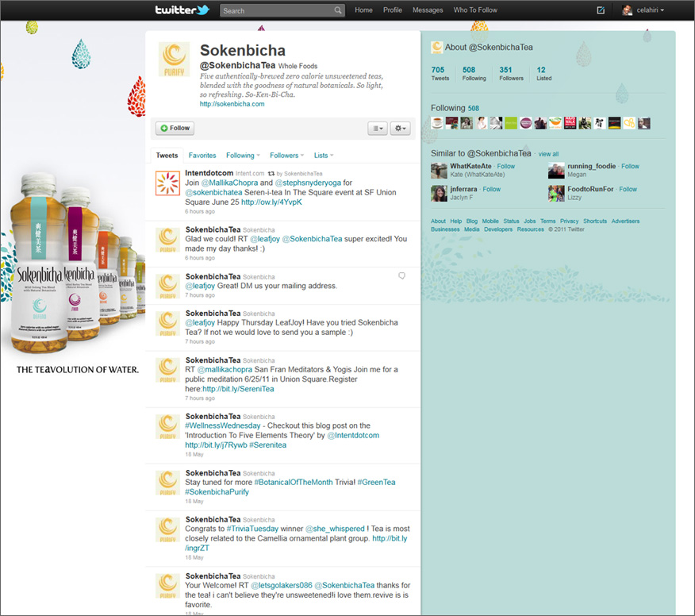Click the #SokenbichaPurify hashtag
The width and height of the screenshot is (695, 616).
pyautogui.click(x=217, y=492)
